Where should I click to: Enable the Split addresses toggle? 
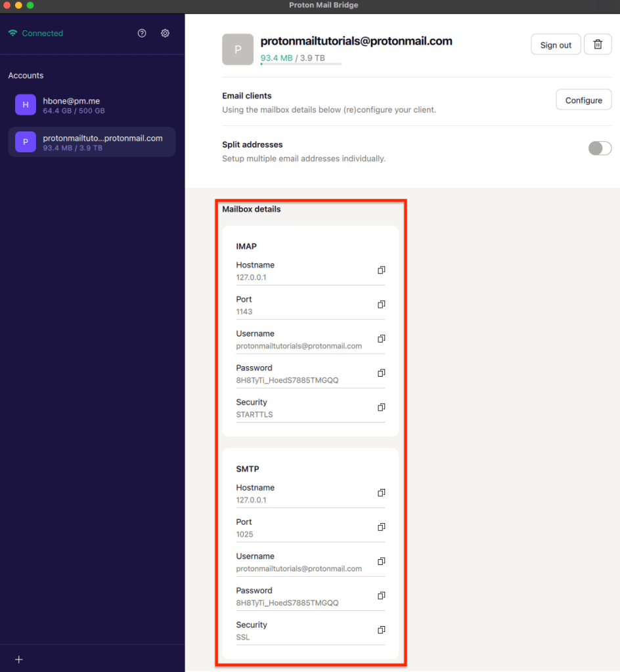600,148
